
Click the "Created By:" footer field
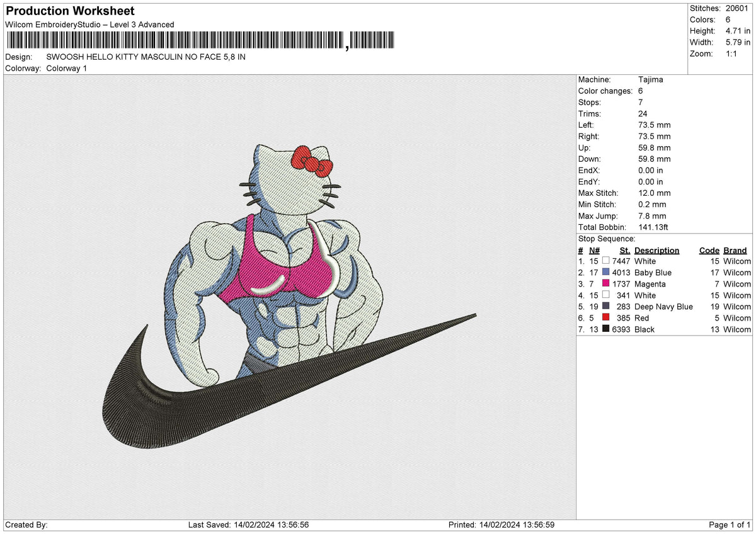tap(26, 525)
